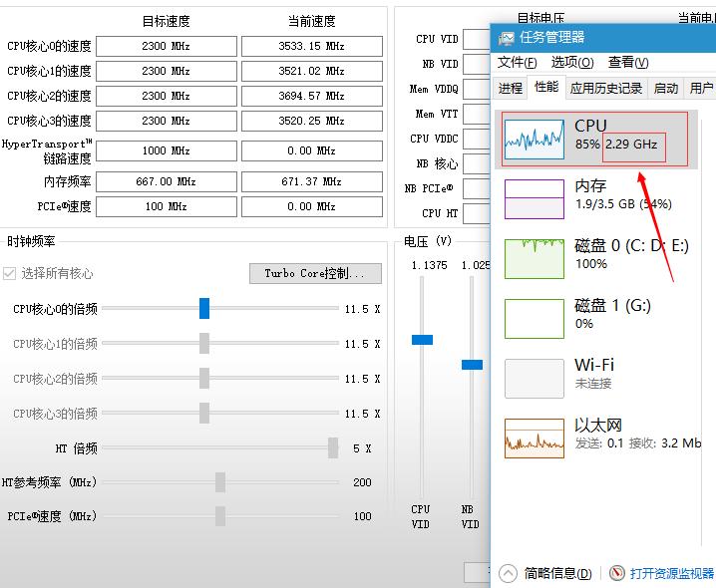Click the 1.9/3.5 GB (54%) memory text
Image resolution: width=716 pixels, height=588 pixels.
(623, 203)
